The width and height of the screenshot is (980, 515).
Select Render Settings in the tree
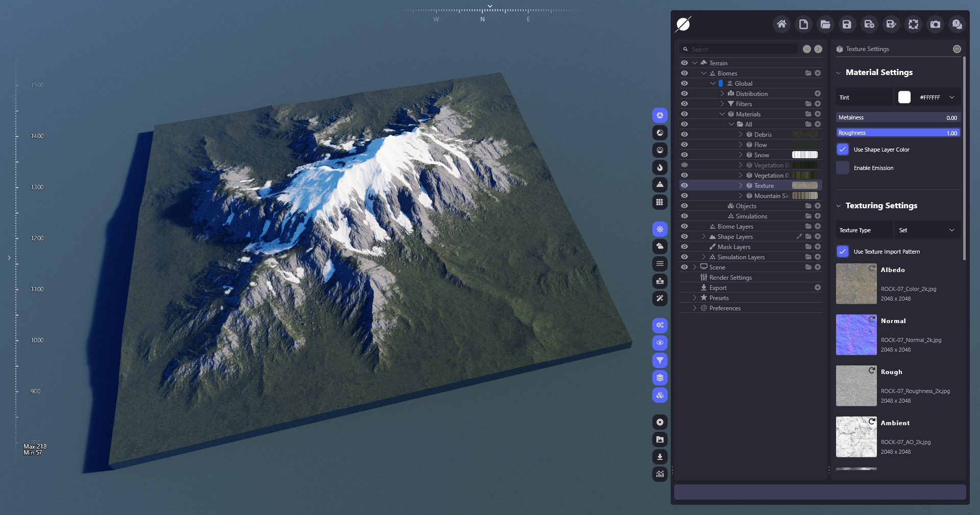coord(730,277)
